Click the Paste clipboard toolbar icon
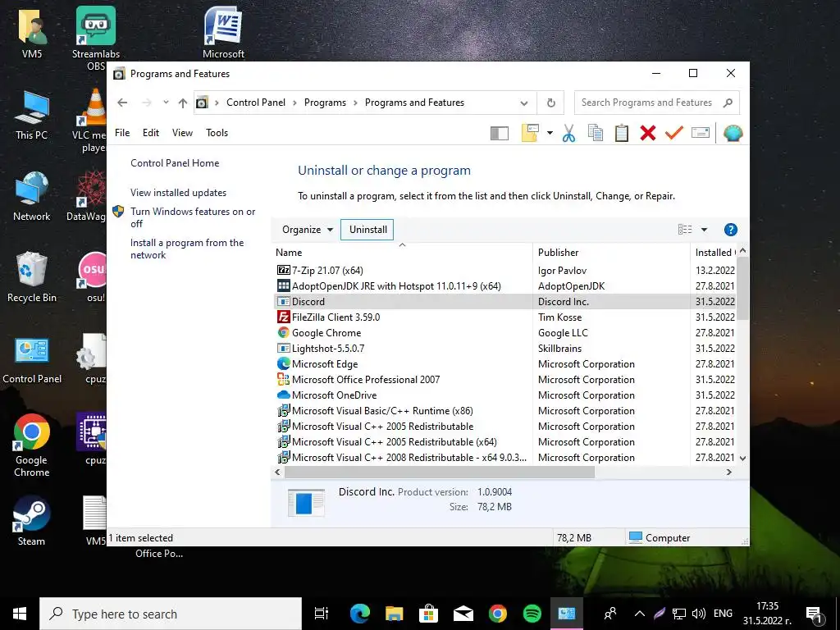Screen dimensions: 840x630 (x=622, y=133)
